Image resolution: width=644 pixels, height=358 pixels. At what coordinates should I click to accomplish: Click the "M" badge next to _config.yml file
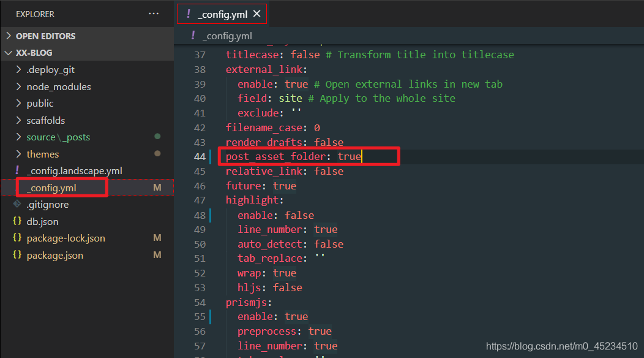click(157, 188)
